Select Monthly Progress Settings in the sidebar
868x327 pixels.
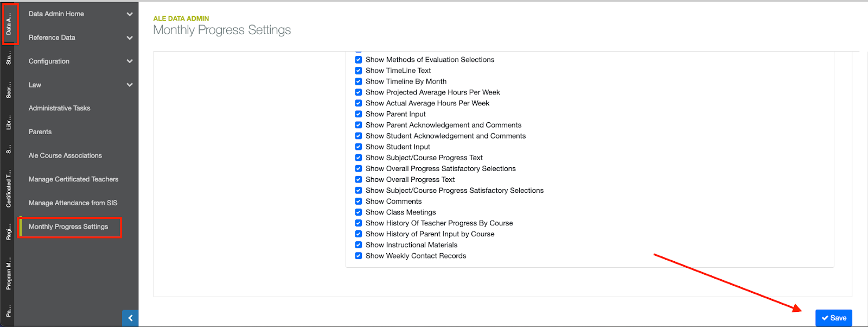(68, 227)
